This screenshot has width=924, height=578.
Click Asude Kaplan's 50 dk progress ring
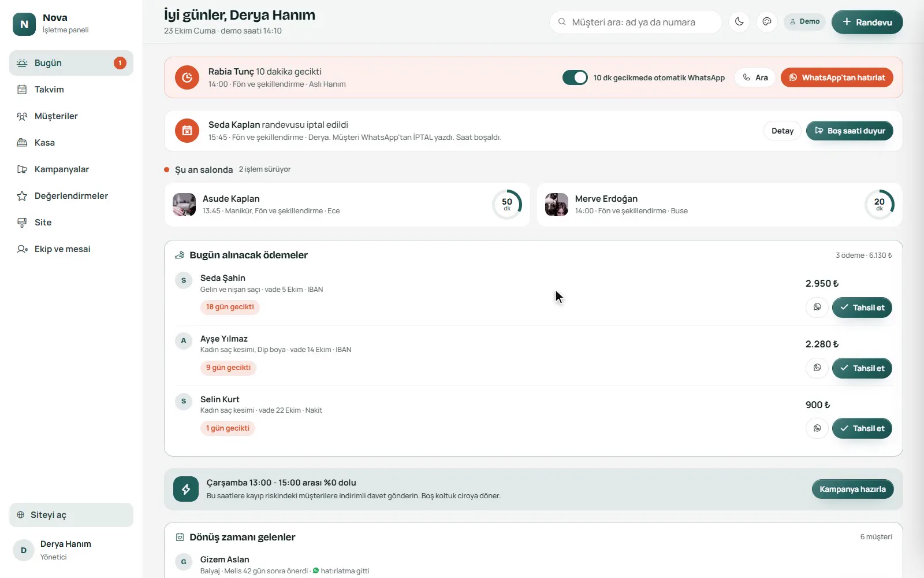(507, 204)
